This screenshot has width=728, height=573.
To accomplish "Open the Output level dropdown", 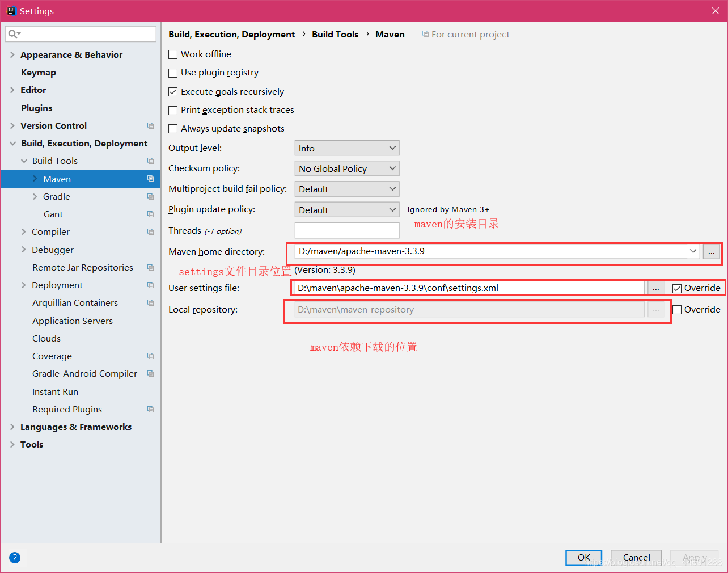I will 347,148.
